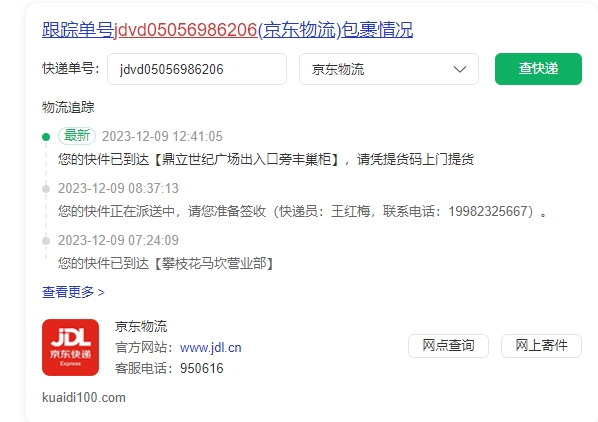The width and height of the screenshot is (598, 422).
Task: Click the 最新 badge label
Action: [x=77, y=136]
